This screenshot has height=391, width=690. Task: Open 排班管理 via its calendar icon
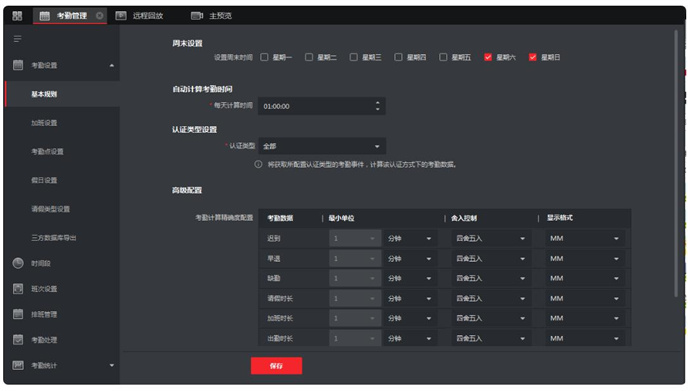[18, 314]
